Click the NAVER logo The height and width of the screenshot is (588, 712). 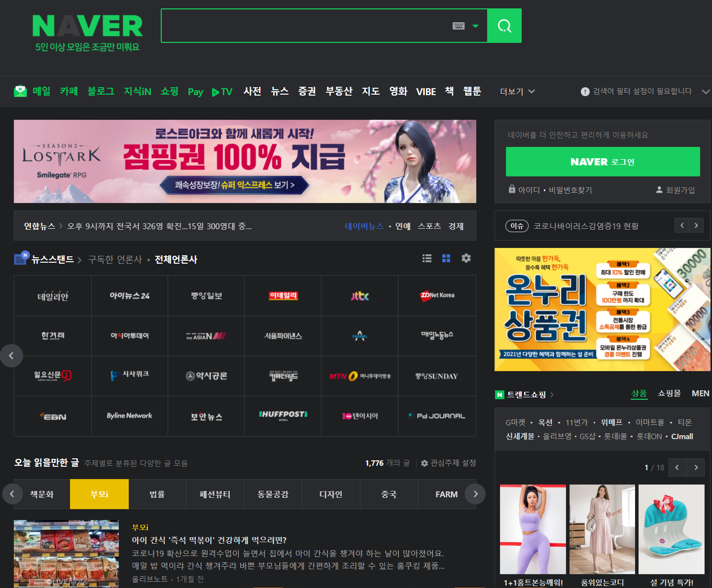[87, 26]
